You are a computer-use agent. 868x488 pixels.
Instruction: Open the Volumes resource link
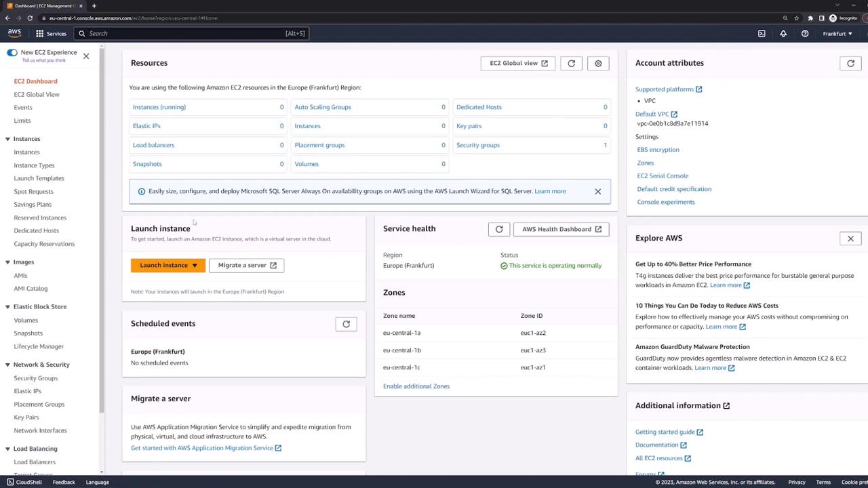pyautogui.click(x=307, y=164)
